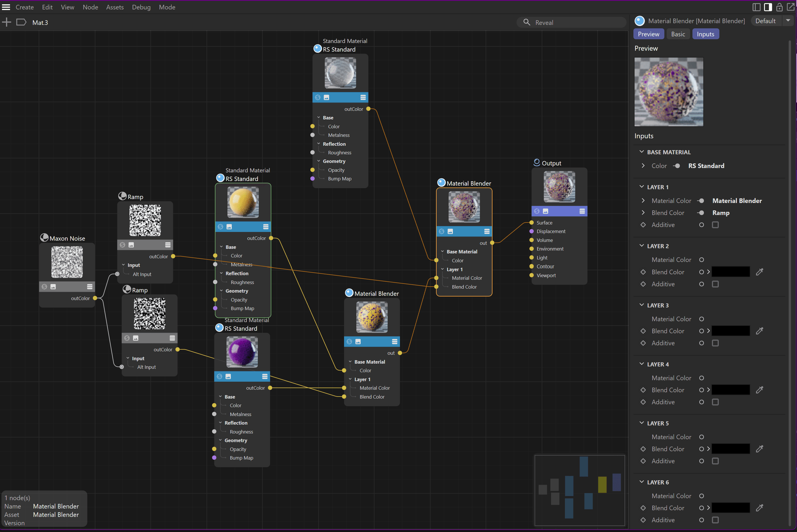797x532 pixels.
Task: Click the open-in-new-window icon
Action: [x=790, y=7]
